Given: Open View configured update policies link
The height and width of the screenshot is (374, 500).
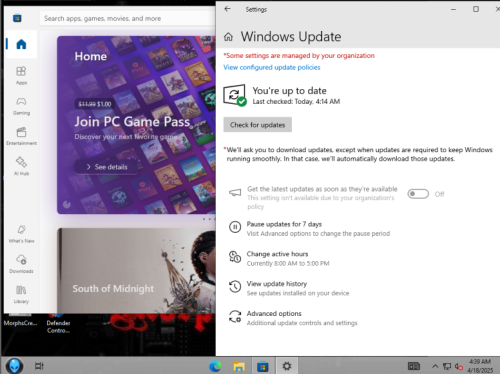Looking at the screenshot, I should (272, 67).
